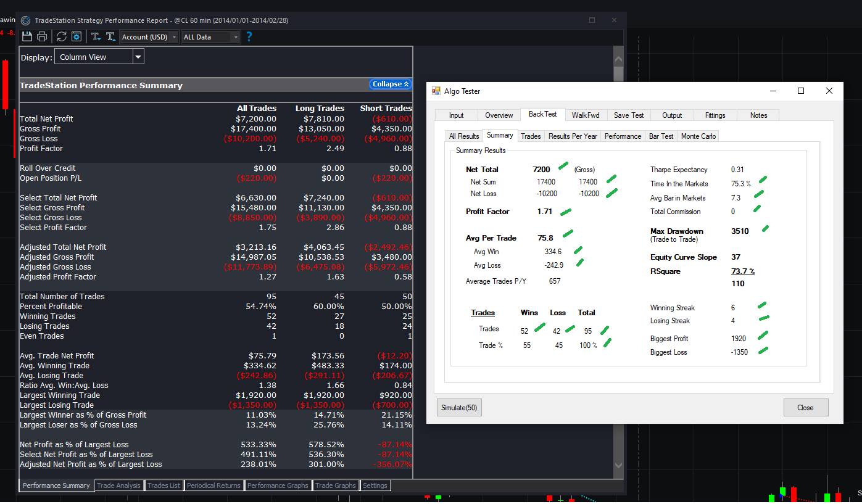Collapse the TradeStation Performance Summary section
Screen dimensions: 862x504
(x=391, y=85)
